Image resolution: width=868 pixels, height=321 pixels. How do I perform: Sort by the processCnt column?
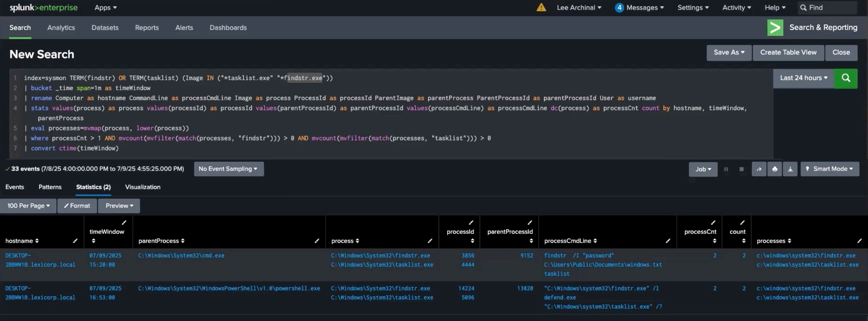pyautogui.click(x=714, y=241)
